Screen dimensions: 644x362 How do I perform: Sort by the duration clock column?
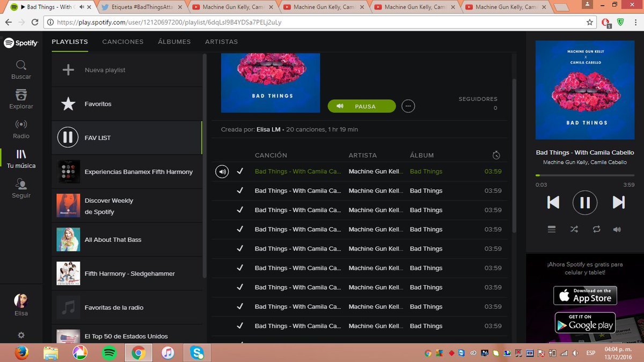(x=496, y=155)
